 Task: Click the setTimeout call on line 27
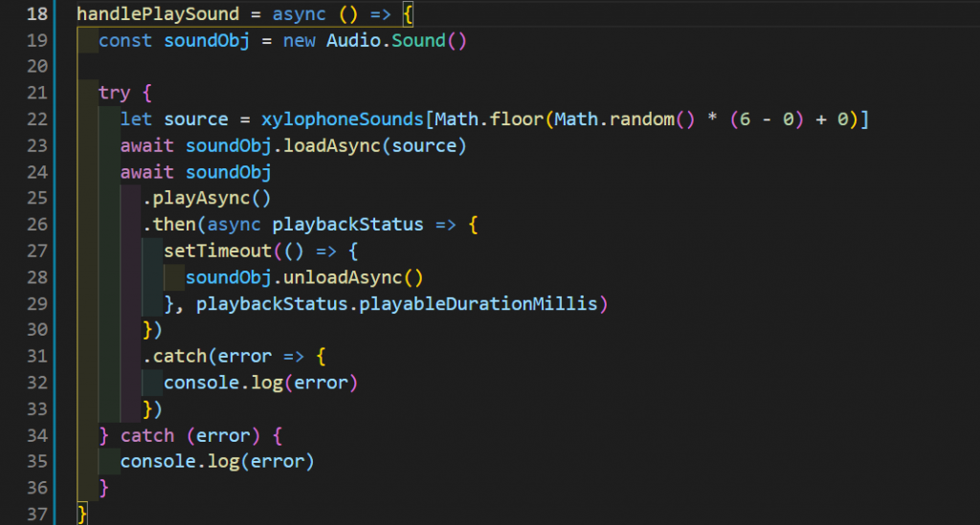(217, 251)
